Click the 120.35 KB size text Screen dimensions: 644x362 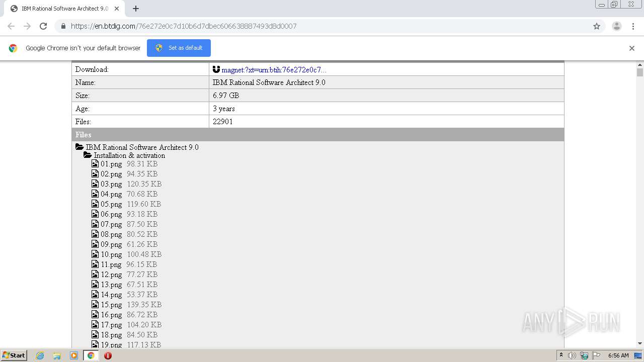click(144, 184)
